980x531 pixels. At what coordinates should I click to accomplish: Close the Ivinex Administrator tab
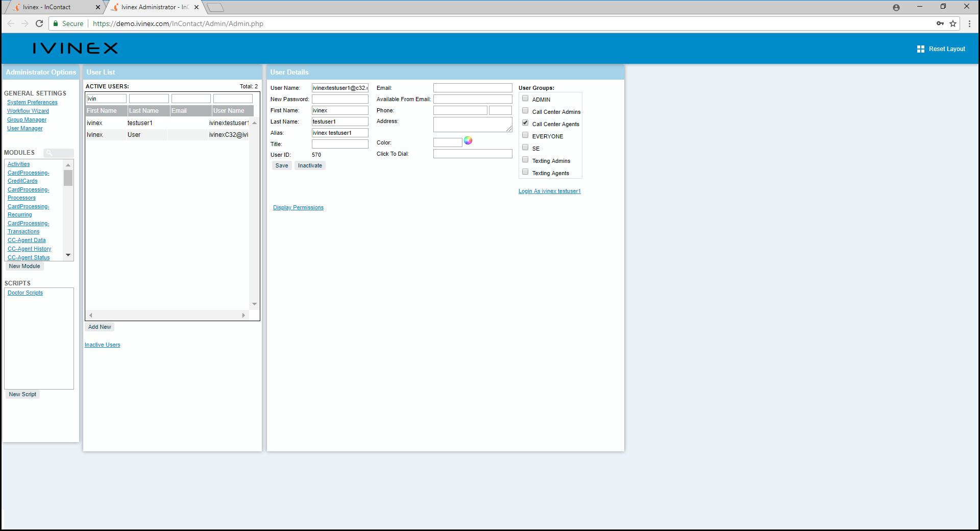click(x=197, y=7)
